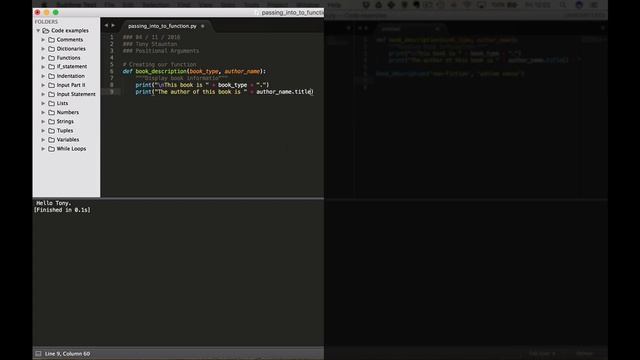Expand the Indentation folder arrow

point(43,76)
